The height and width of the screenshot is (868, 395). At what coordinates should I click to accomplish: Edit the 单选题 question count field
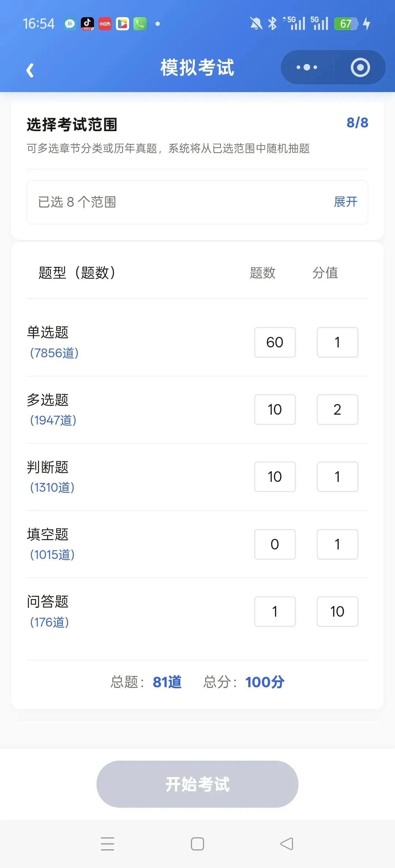[x=275, y=342]
